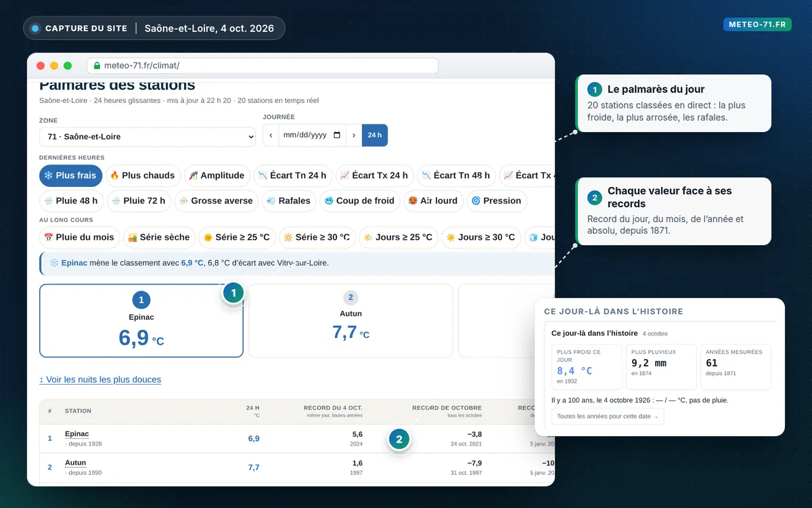This screenshot has width=812, height=508.
Task: Show the Amplitude ranking
Action: (217, 175)
